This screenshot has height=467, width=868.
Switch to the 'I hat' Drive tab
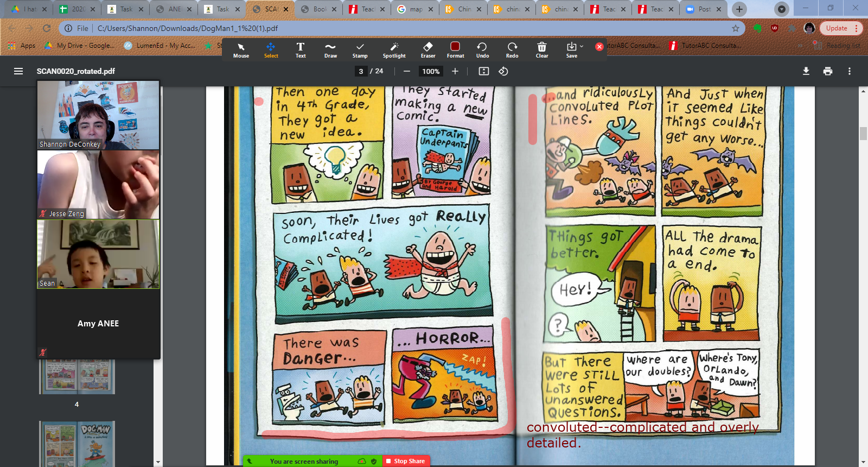pyautogui.click(x=30, y=9)
